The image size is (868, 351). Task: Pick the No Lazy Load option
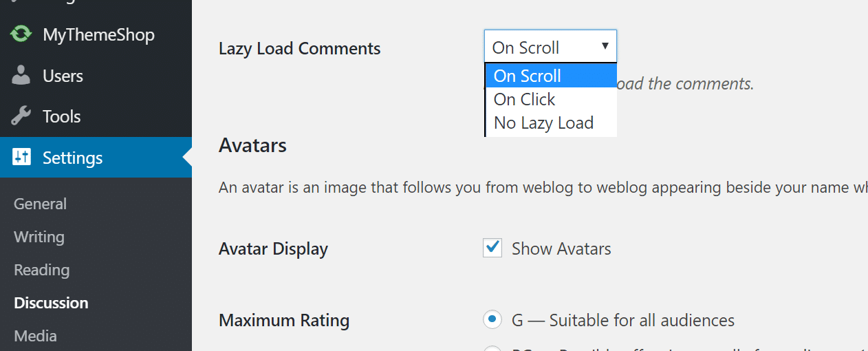tap(543, 123)
